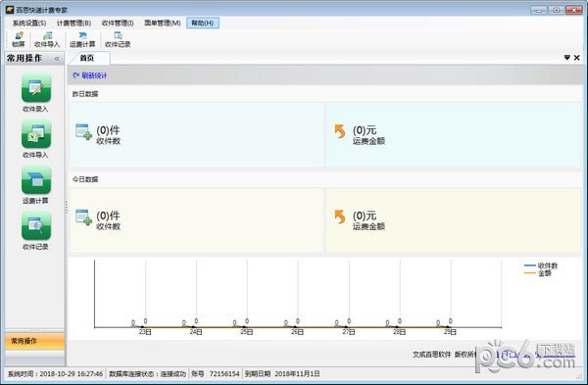Viewport: 588px width, 385px height.
Task: Click the 今日数据 运费金额 arrow icon
Action: point(340,217)
